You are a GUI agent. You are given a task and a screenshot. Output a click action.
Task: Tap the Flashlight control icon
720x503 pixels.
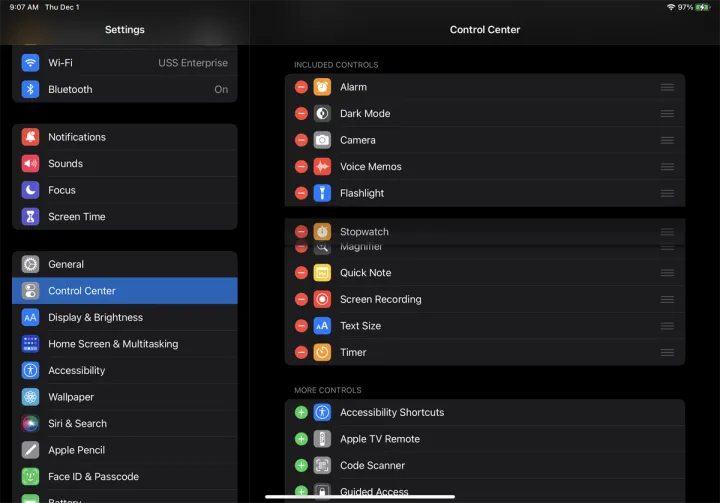click(x=322, y=193)
